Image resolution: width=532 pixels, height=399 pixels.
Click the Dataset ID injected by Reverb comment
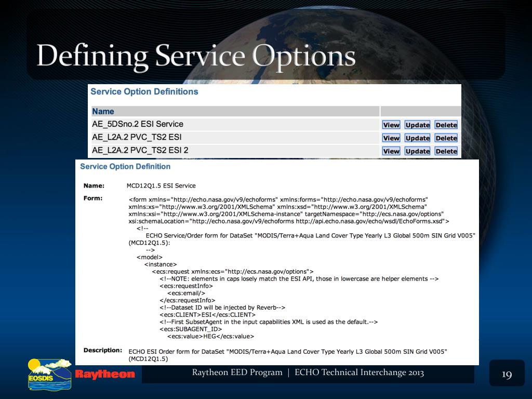222,308
